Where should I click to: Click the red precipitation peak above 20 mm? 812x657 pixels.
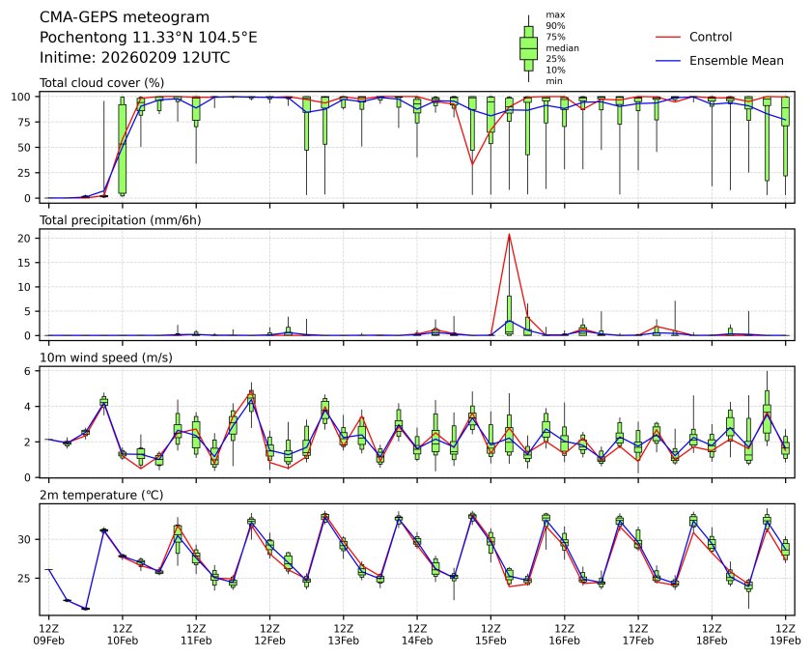(509, 235)
